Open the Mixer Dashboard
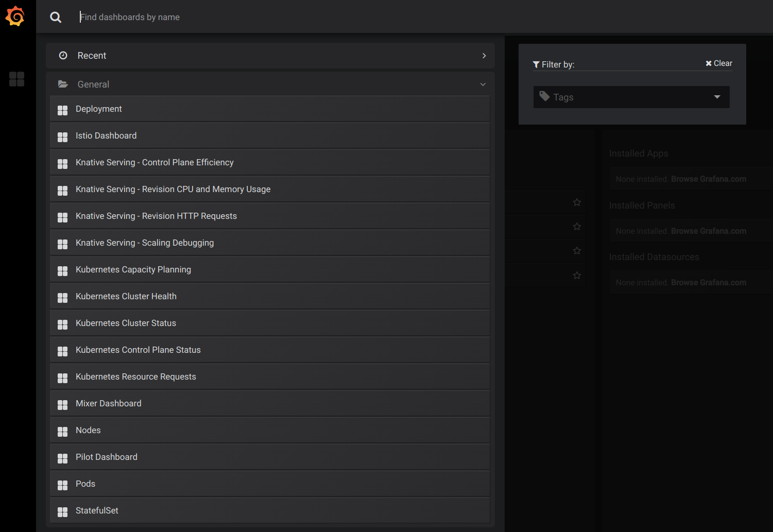 [x=270, y=404]
